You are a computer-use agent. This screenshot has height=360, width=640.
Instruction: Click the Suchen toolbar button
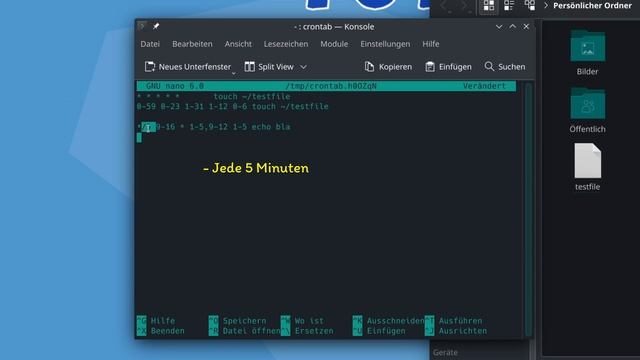point(505,67)
